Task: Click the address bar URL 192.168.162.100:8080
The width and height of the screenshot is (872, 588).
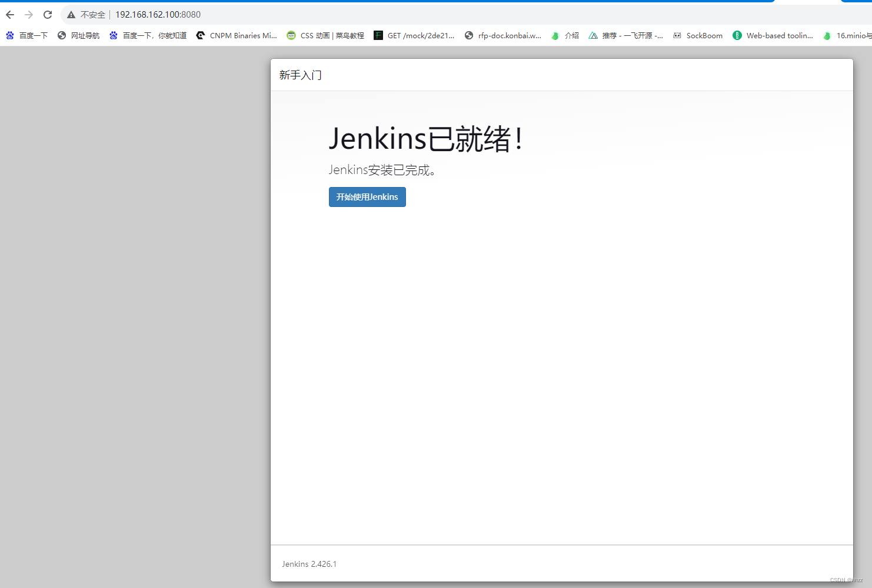Action: (158, 15)
